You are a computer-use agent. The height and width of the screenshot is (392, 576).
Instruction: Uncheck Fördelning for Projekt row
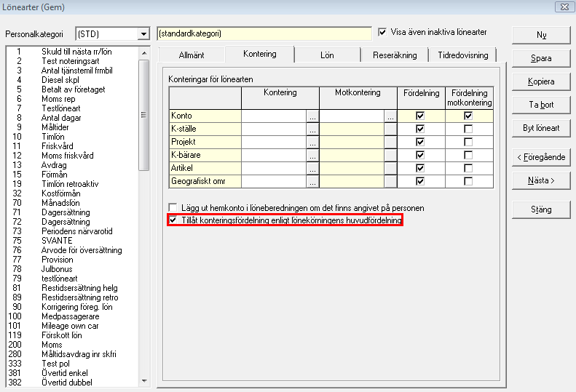click(420, 142)
